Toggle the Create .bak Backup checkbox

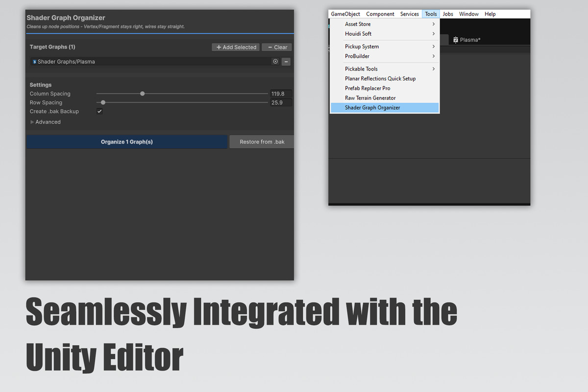click(x=99, y=111)
